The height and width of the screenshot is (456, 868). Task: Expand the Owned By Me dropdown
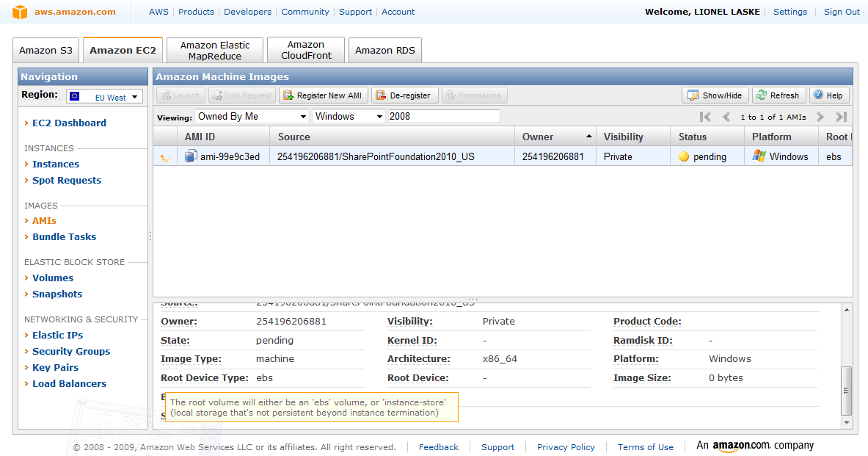[252, 117]
